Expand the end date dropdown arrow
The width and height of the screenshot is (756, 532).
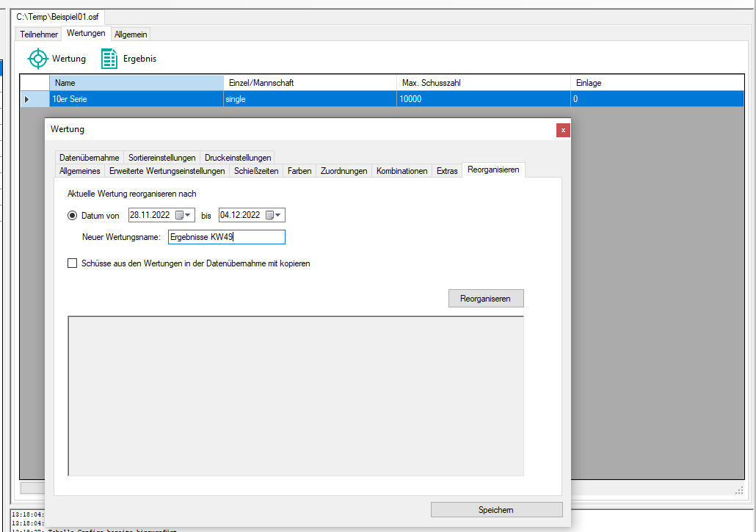279,215
